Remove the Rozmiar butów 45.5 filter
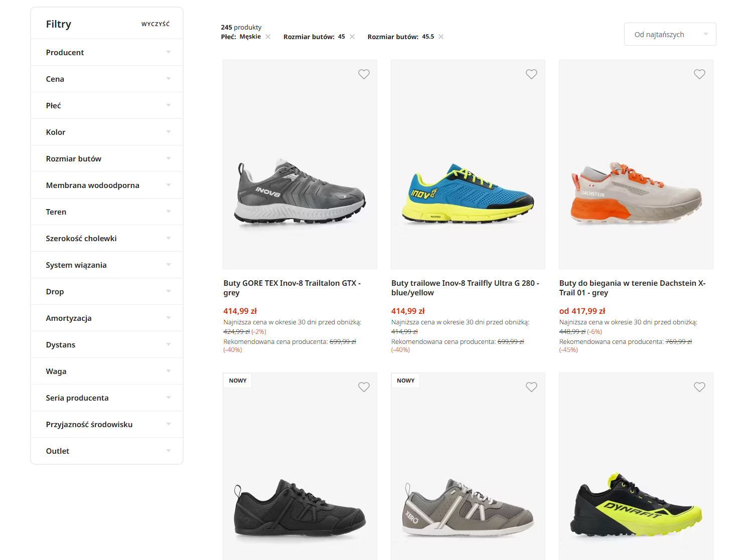Viewport: 749px width, 560px height. [441, 37]
